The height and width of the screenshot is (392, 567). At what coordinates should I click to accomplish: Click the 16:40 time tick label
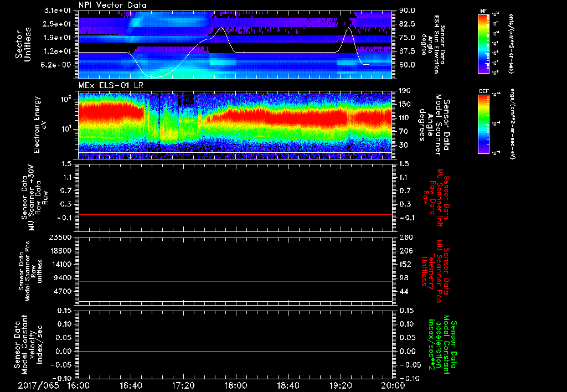coord(131,385)
